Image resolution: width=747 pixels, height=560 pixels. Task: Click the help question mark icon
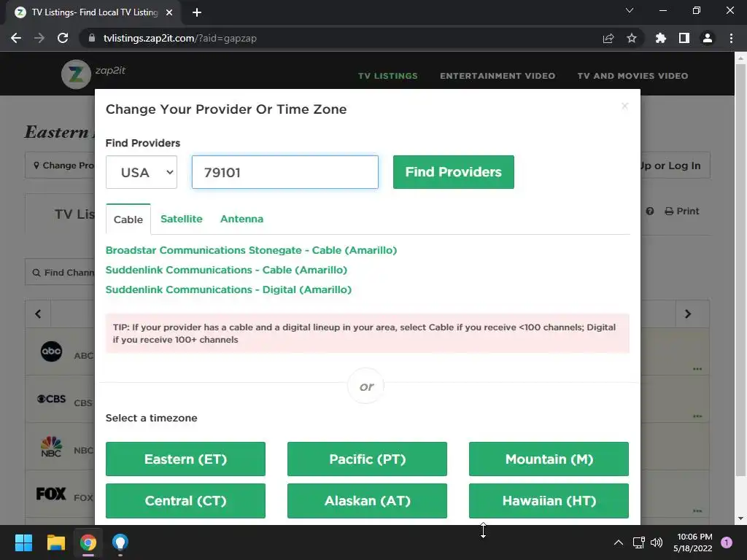point(650,211)
